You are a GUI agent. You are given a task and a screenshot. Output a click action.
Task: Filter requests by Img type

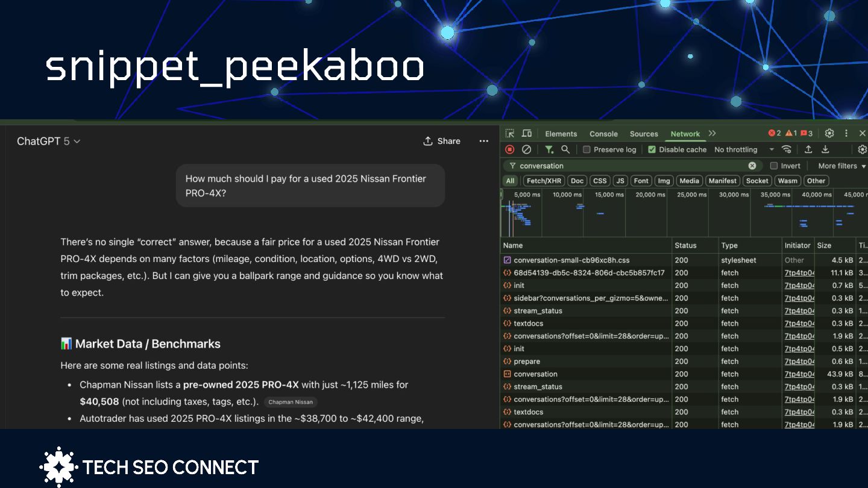click(664, 181)
